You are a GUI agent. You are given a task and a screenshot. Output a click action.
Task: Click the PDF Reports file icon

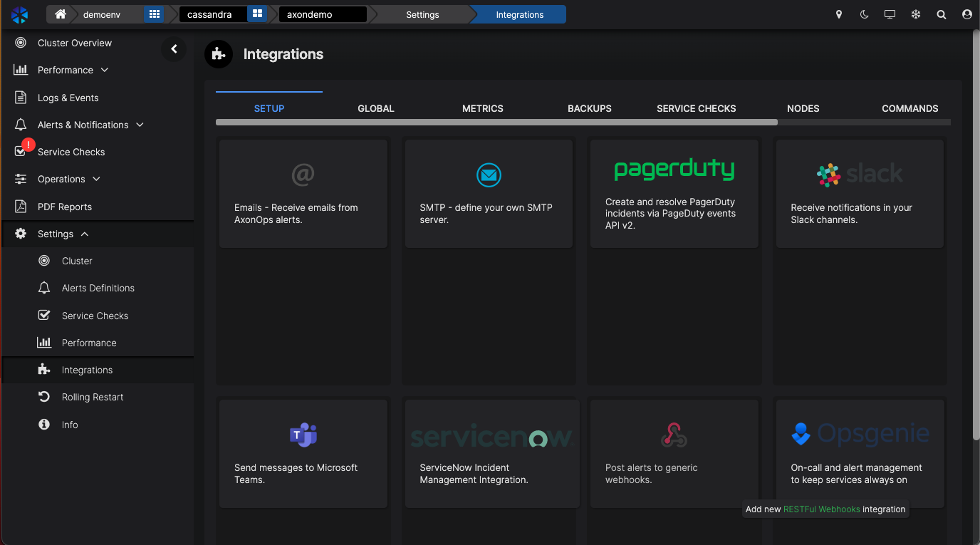point(21,207)
